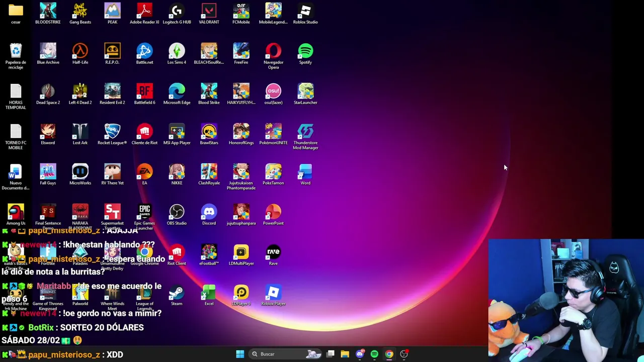Open Microsoft Edge desktop shortcut
This screenshot has width=644, height=362.
coord(177,94)
